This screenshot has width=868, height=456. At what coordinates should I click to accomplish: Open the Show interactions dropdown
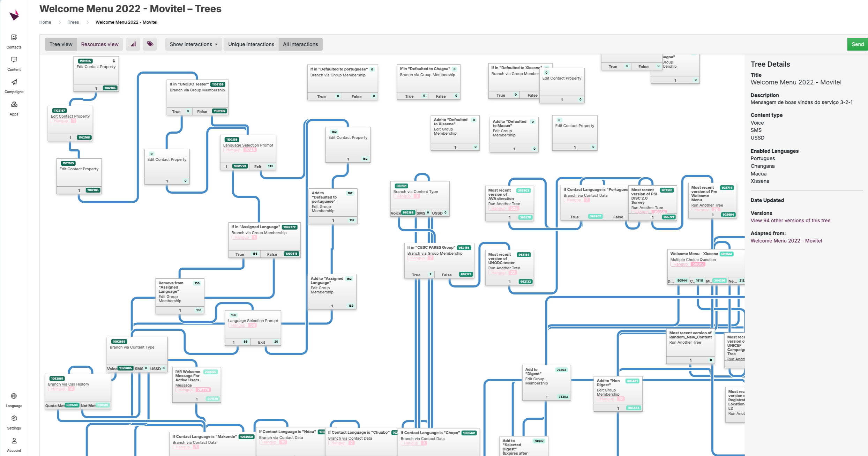point(193,44)
